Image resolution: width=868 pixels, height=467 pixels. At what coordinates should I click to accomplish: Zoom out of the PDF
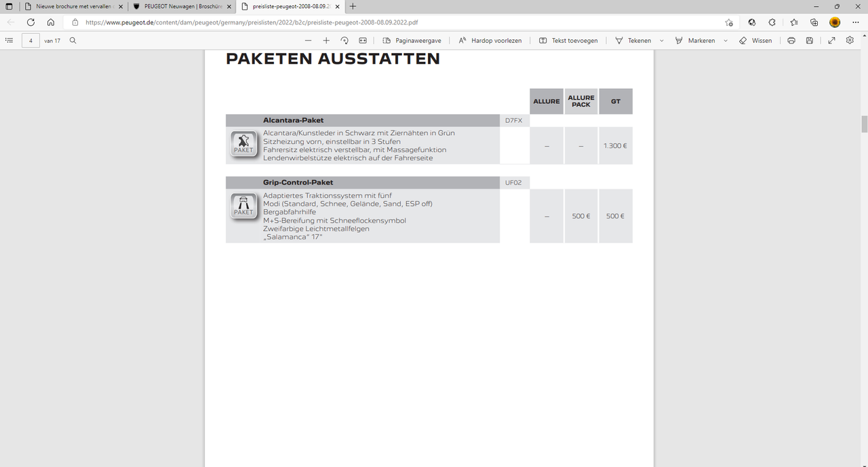(x=308, y=41)
